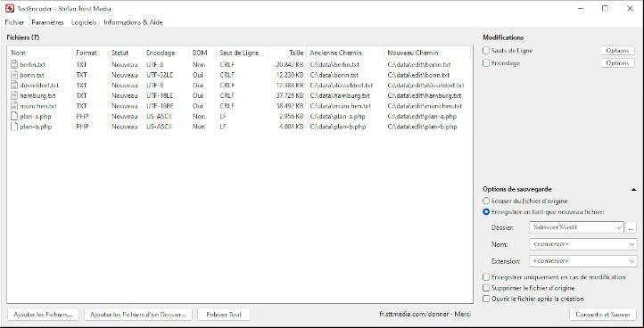Image resolution: width=644 pixels, height=328 pixels.
Task: Select the UTF-16BE encoding cell
Action: click(x=160, y=106)
